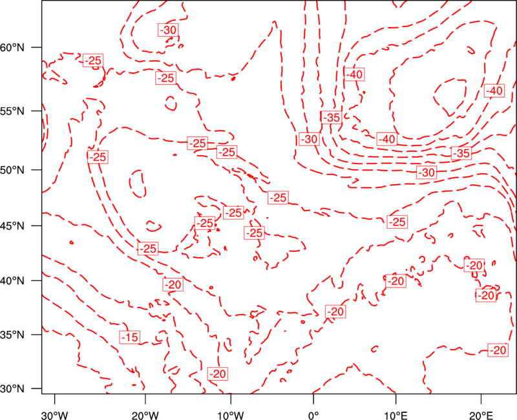This screenshot has height=420, width=517.
Task: Click the 40°N latitude axis label
Action: pyautogui.click(x=12, y=280)
